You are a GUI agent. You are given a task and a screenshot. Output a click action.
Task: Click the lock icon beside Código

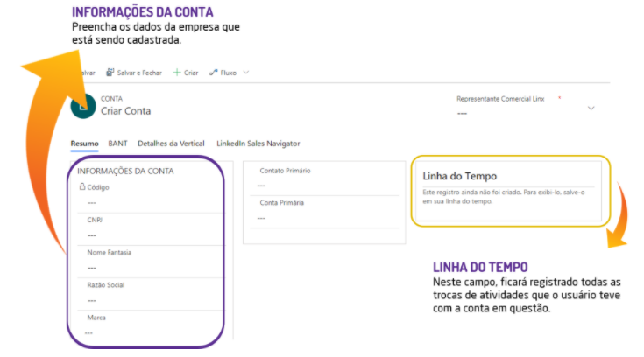[x=81, y=186]
